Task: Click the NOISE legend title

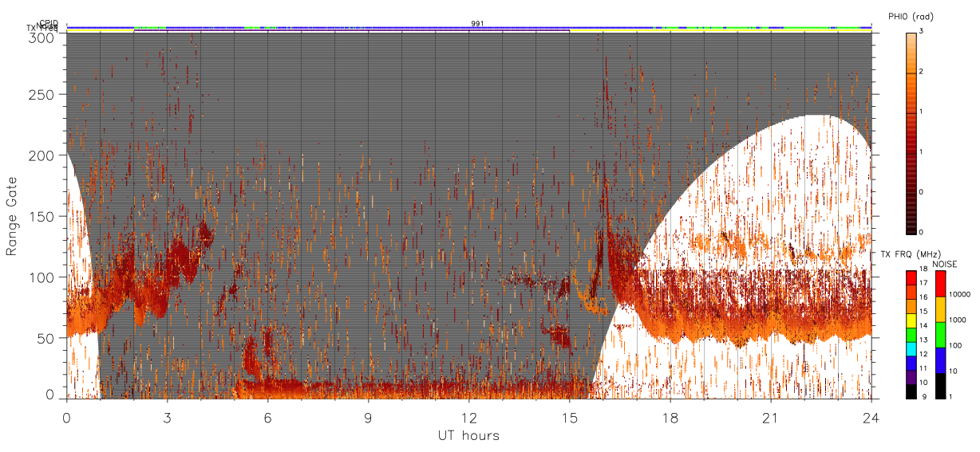Action: pyautogui.click(x=945, y=264)
